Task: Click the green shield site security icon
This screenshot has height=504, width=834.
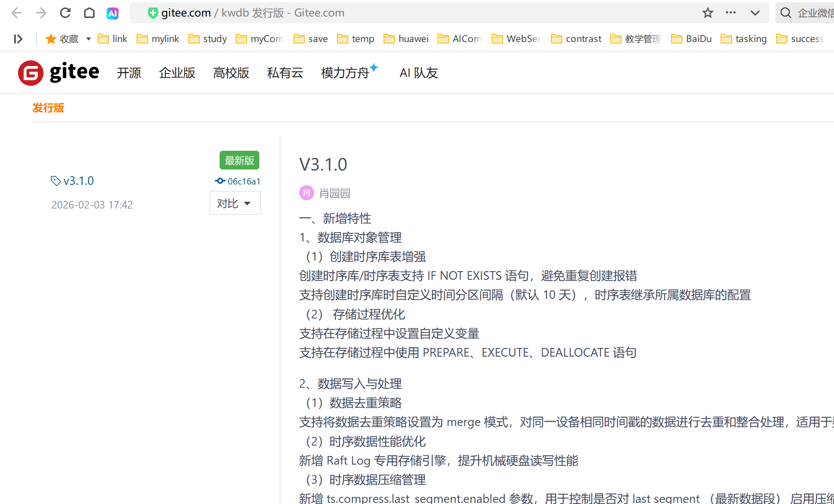Action: [x=153, y=13]
